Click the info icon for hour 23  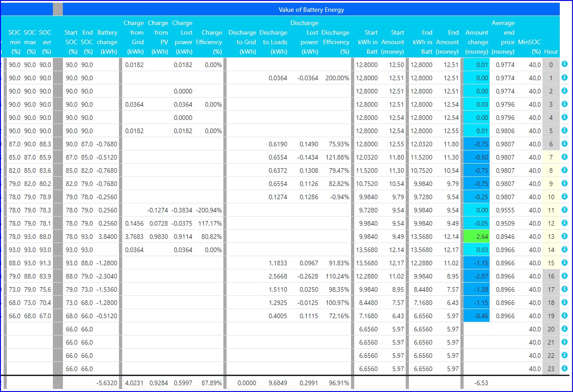[564, 368]
